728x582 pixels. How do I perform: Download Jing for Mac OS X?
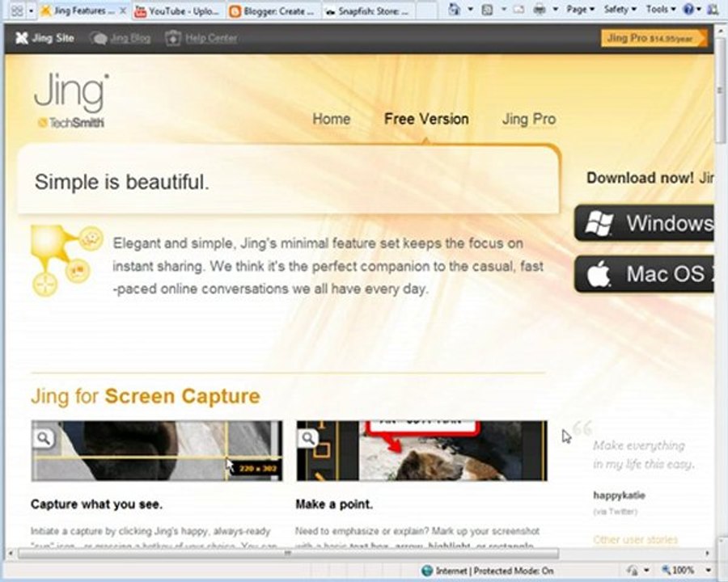tap(644, 274)
